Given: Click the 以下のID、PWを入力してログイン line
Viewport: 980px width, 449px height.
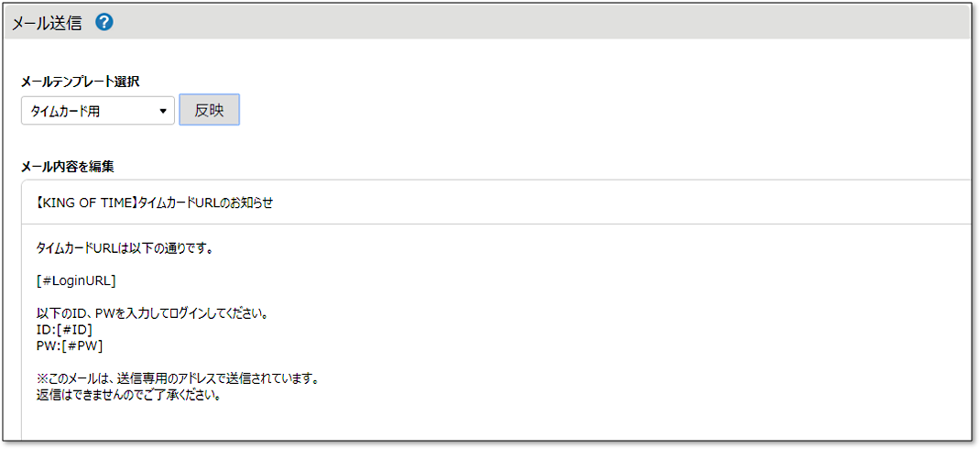Looking at the screenshot, I should [x=153, y=312].
